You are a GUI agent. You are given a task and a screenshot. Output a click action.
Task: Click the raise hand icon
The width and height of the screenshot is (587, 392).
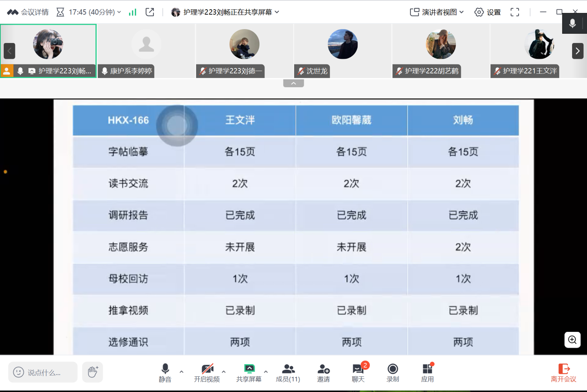click(92, 372)
